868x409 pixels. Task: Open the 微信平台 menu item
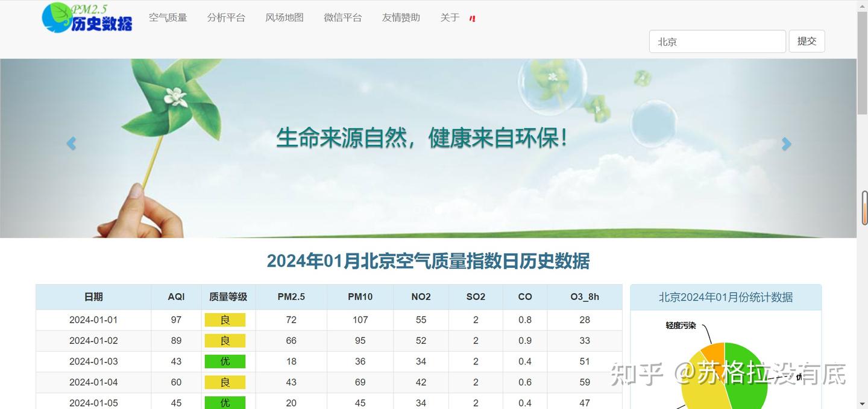(x=343, y=17)
